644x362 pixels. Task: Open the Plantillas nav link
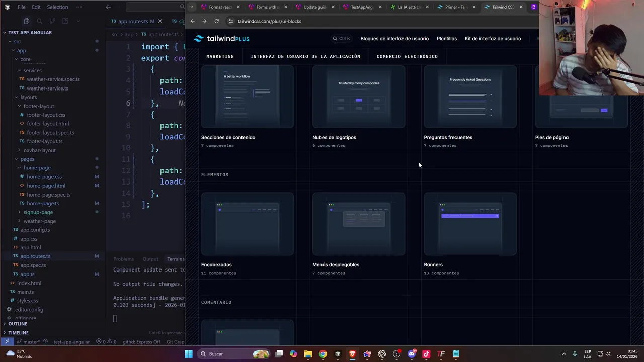tap(447, 39)
